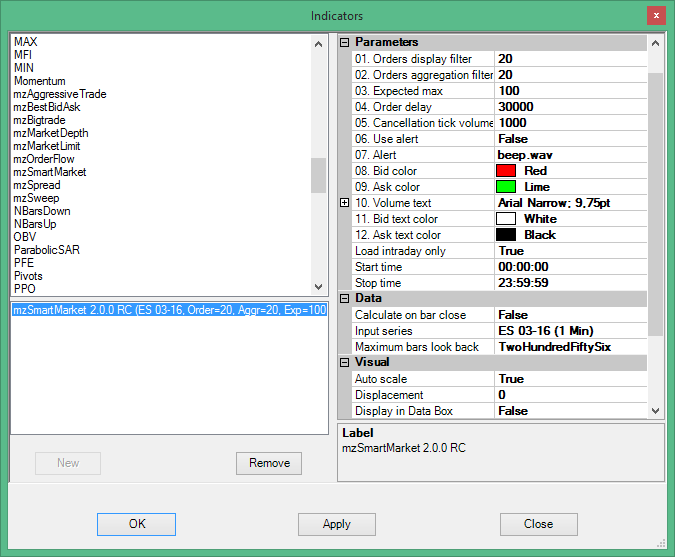The height and width of the screenshot is (557, 675).
Task: Open Maximum bars look back dropdown value
Action: click(571, 347)
